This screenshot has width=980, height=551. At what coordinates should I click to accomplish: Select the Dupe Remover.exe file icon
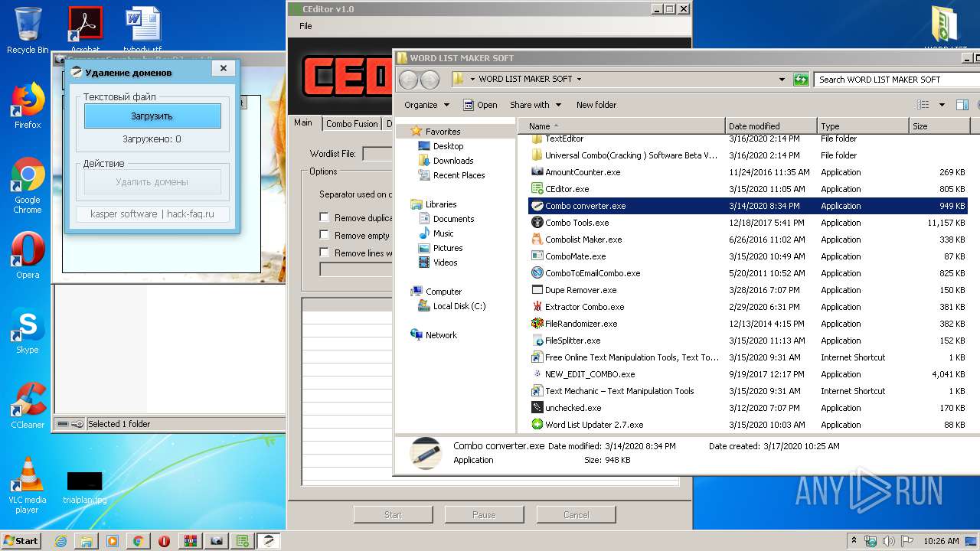click(537, 290)
